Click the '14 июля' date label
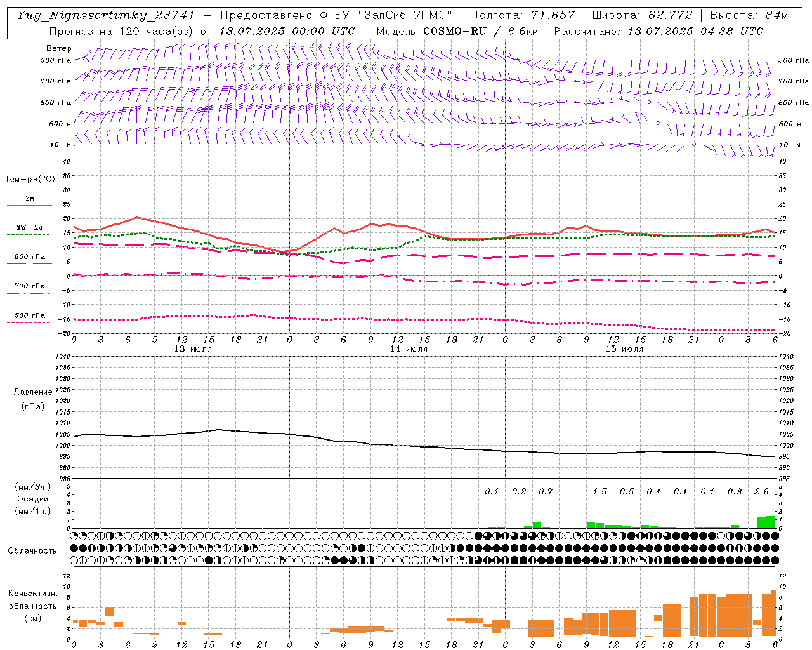The image size is (812, 650). point(409,349)
